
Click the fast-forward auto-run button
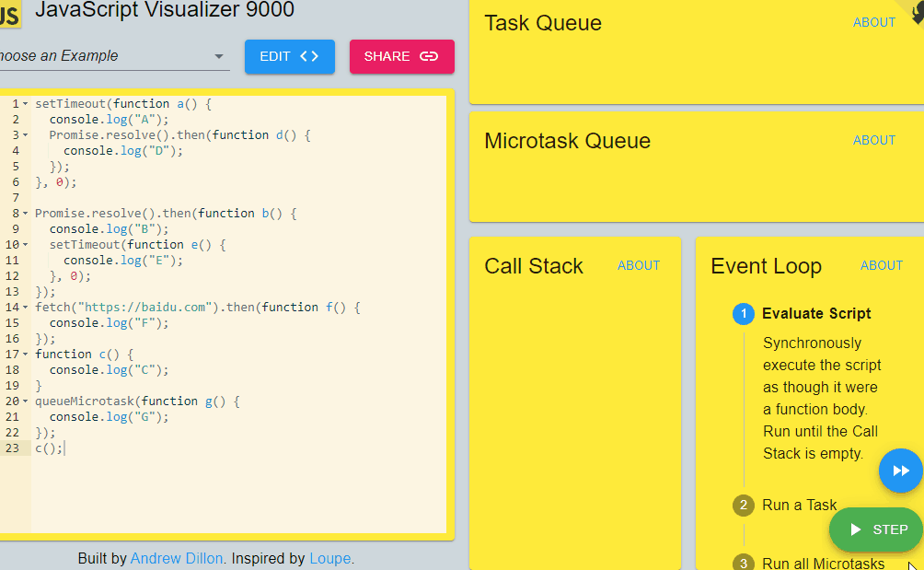[900, 471]
